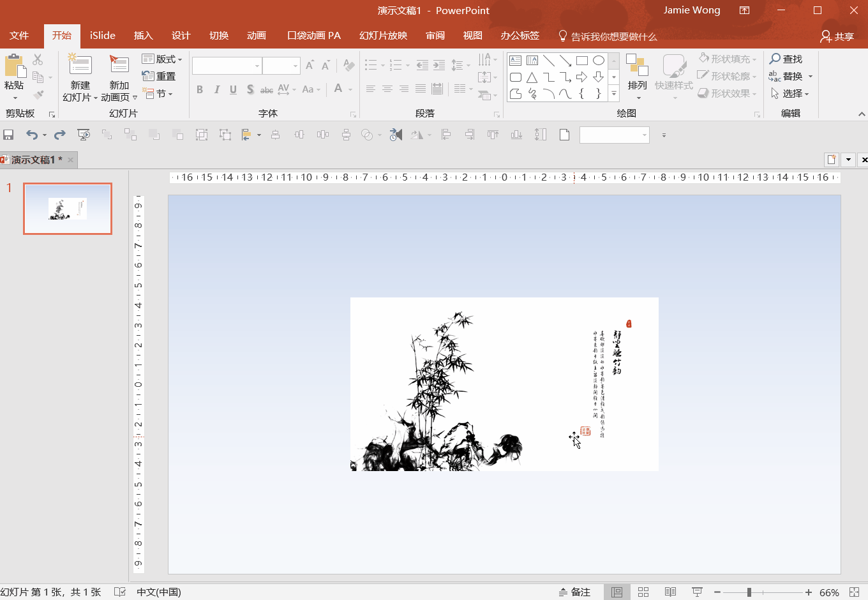The width and height of the screenshot is (868, 600).
Task: Open the Layout (版式) dropdown
Action: (162, 59)
